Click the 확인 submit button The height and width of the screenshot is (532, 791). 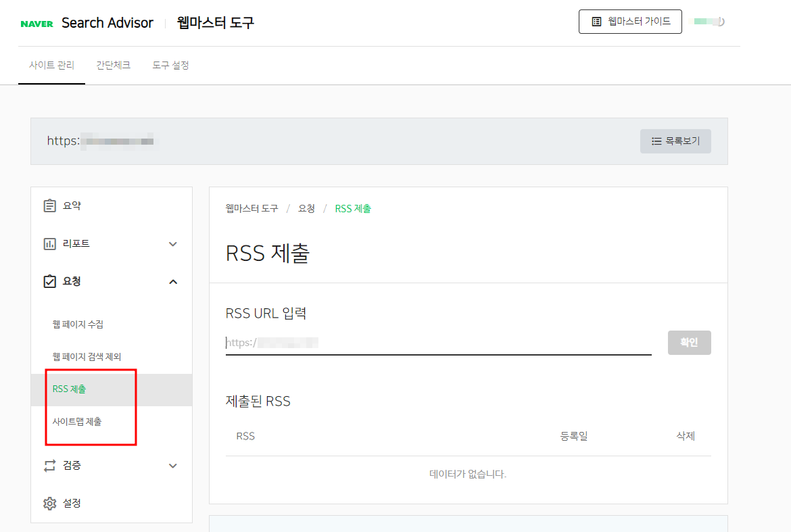[689, 342]
